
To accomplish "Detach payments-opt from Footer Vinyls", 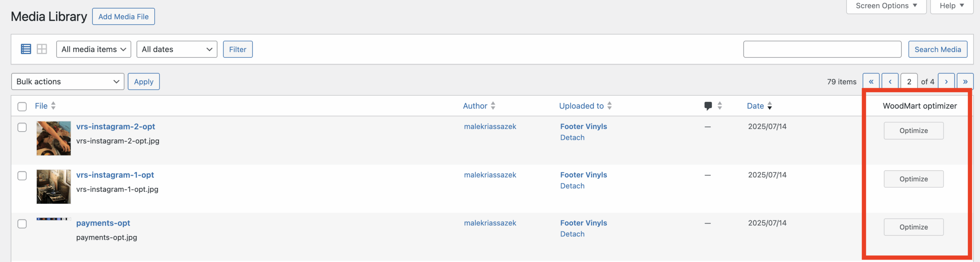I will tap(572, 234).
